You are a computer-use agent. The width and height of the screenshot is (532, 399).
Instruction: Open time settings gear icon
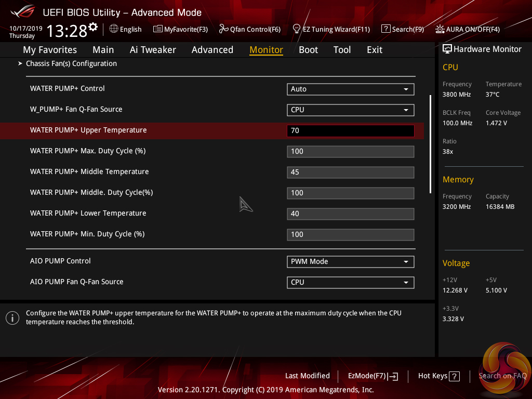pyautogui.click(x=93, y=27)
